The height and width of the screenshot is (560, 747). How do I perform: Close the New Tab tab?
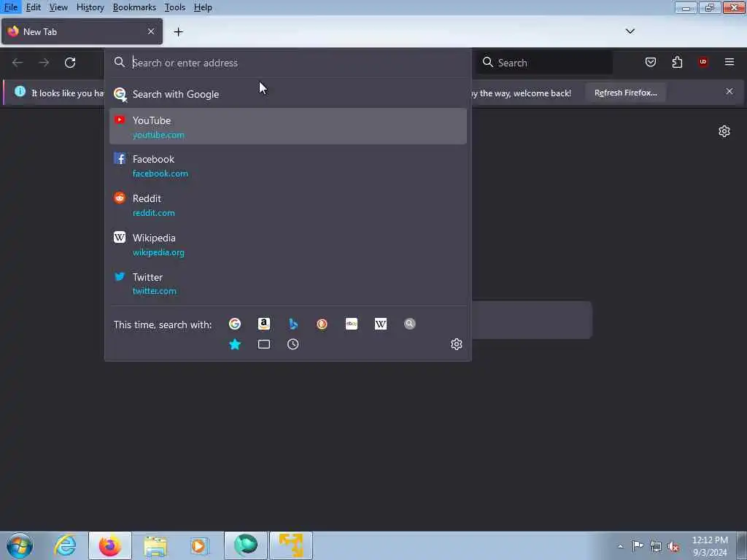coord(151,31)
